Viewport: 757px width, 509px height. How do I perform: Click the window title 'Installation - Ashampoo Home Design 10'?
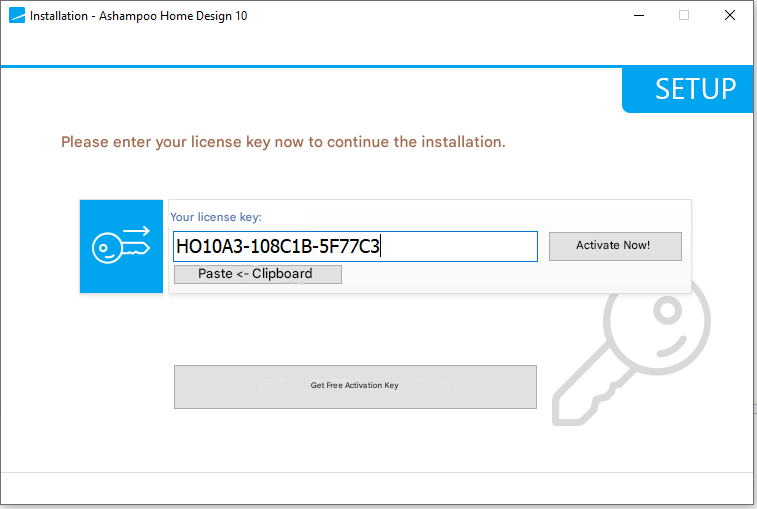pos(139,16)
